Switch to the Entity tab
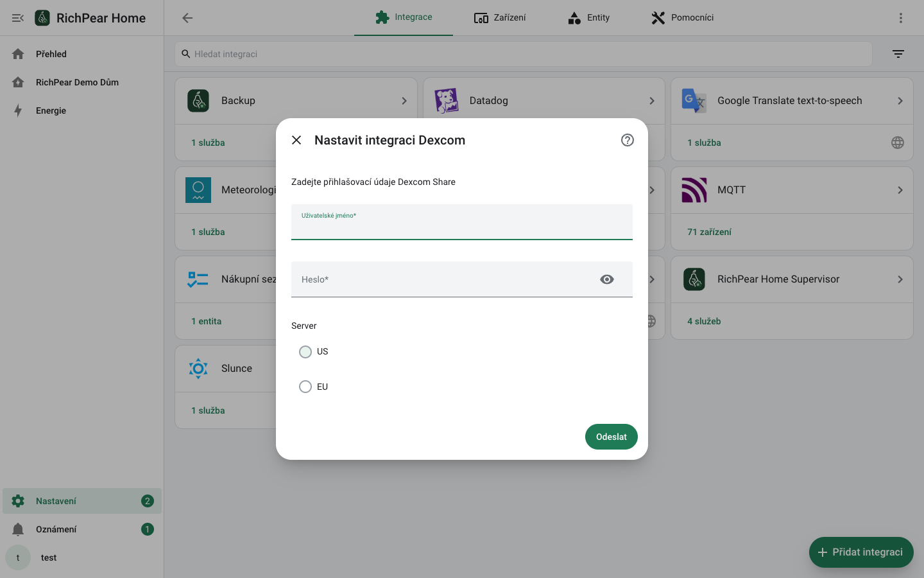This screenshot has width=924, height=578. [x=588, y=17]
